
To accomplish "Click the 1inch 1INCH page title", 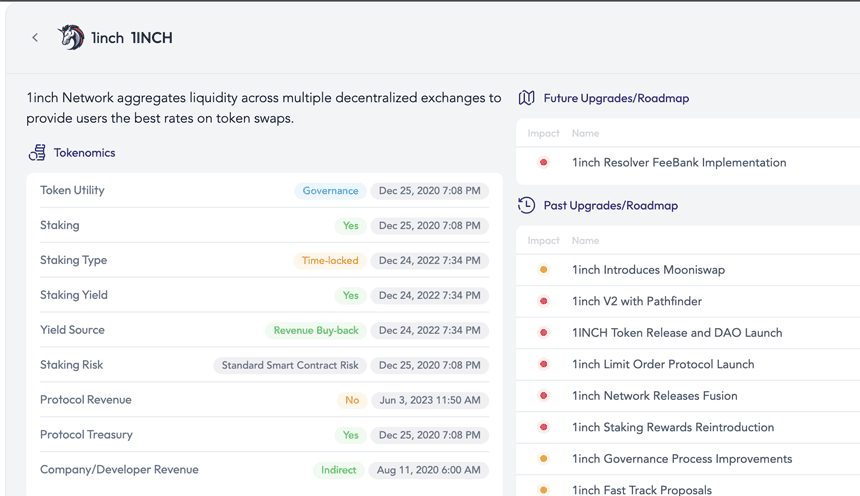I will 132,37.
